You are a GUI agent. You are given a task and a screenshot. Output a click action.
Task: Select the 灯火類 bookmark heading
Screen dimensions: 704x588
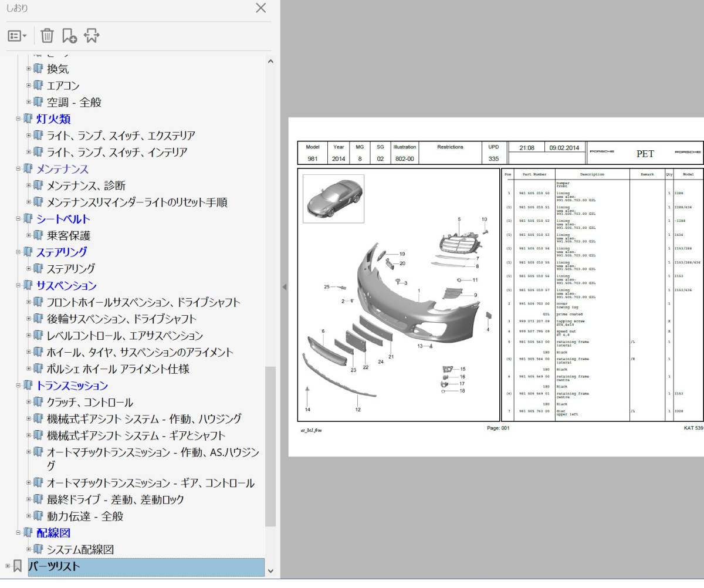pos(53,119)
